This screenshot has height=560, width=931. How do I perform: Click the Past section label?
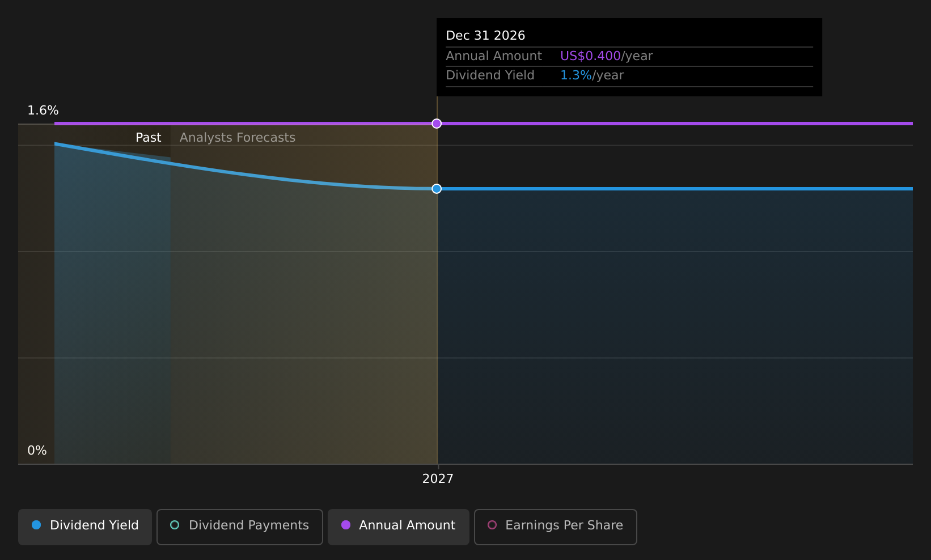(148, 138)
